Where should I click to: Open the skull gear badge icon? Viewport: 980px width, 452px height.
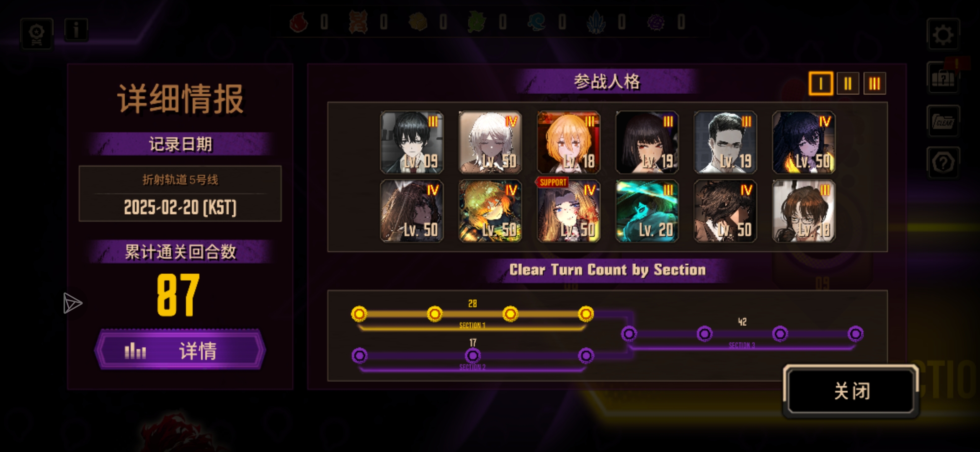click(x=37, y=34)
